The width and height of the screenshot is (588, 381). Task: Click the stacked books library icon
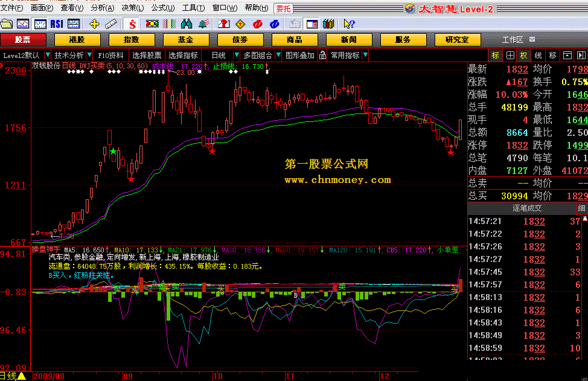click(x=328, y=24)
